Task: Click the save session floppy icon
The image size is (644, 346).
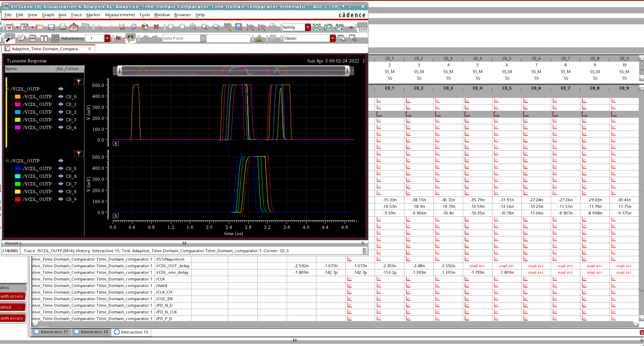Action: click(x=51, y=27)
